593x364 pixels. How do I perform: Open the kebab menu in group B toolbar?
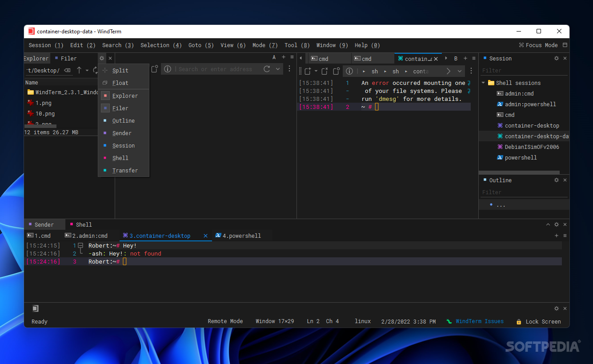[471, 71]
